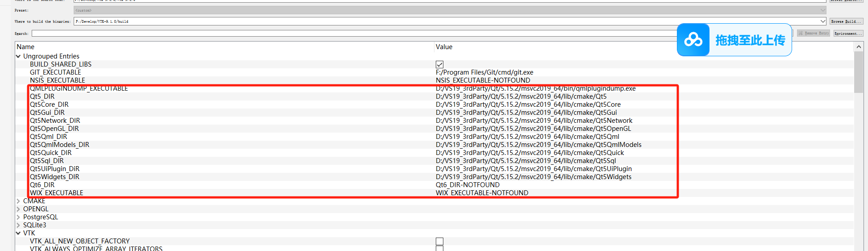Select the Qt5UiPlugin_DIR entry name

coord(54,169)
